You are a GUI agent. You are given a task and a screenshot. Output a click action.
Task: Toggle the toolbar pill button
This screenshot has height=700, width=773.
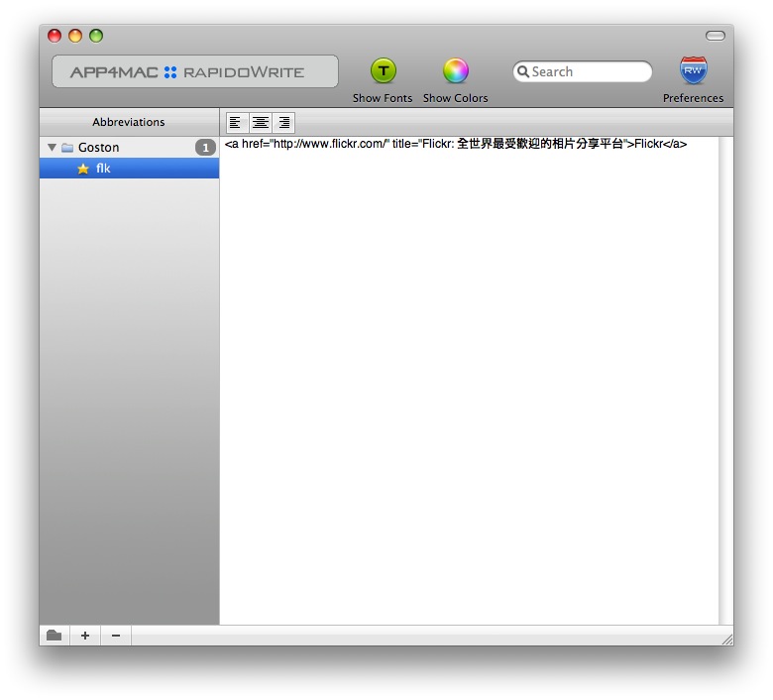(715, 36)
